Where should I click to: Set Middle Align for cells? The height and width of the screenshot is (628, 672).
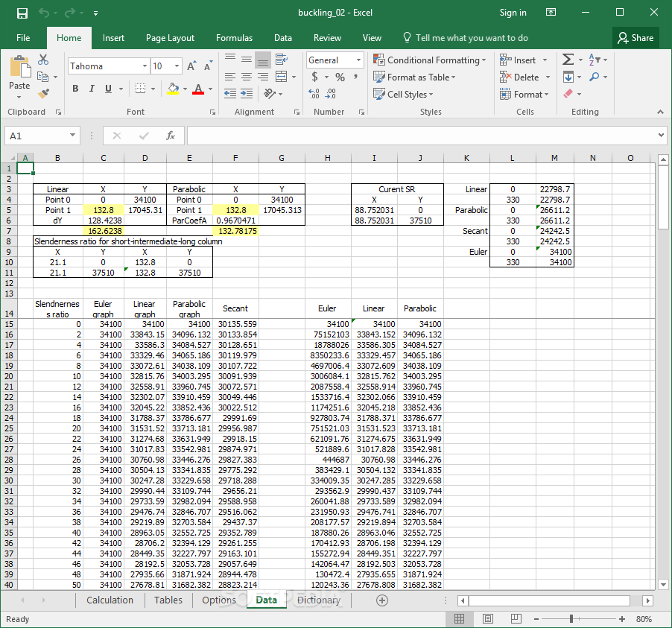[x=247, y=60]
